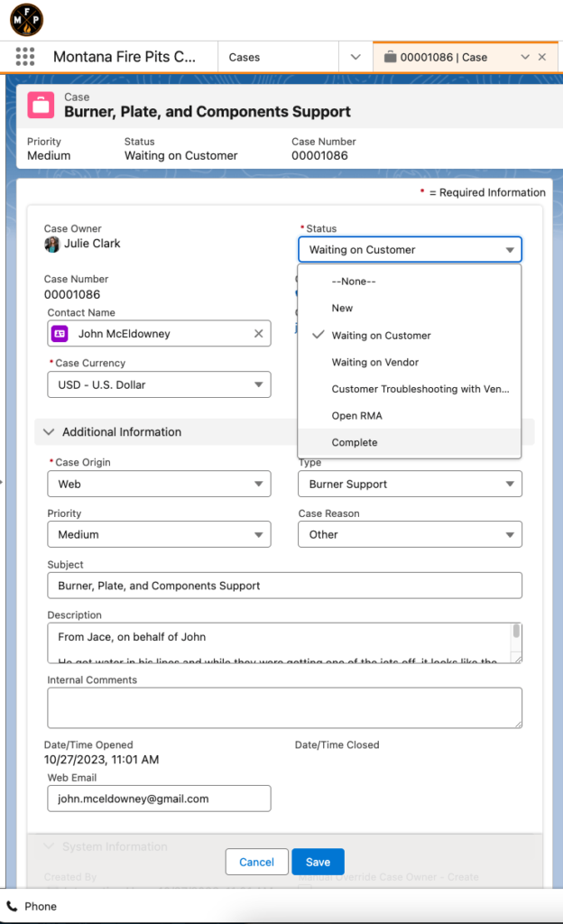Image resolution: width=563 pixels, height=924 pixels.
Task: Choose Waiting on Vendor status
Action: (410, 363)
